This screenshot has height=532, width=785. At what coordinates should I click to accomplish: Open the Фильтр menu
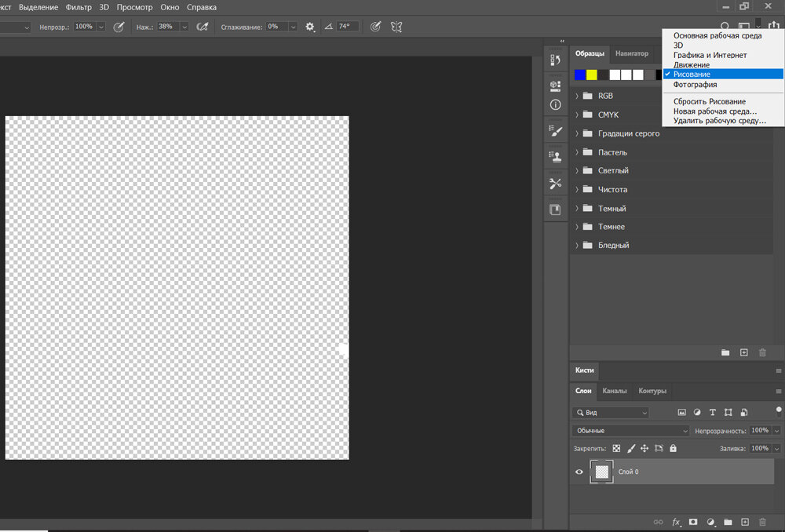point(78,8)
